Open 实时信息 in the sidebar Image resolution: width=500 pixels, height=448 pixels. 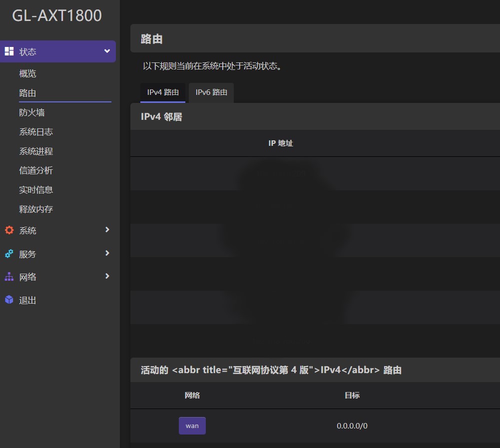point(36,190)
